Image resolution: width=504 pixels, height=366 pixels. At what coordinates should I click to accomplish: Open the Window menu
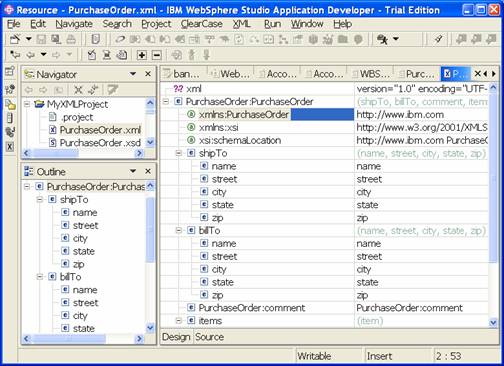click(x=307, y=24)
